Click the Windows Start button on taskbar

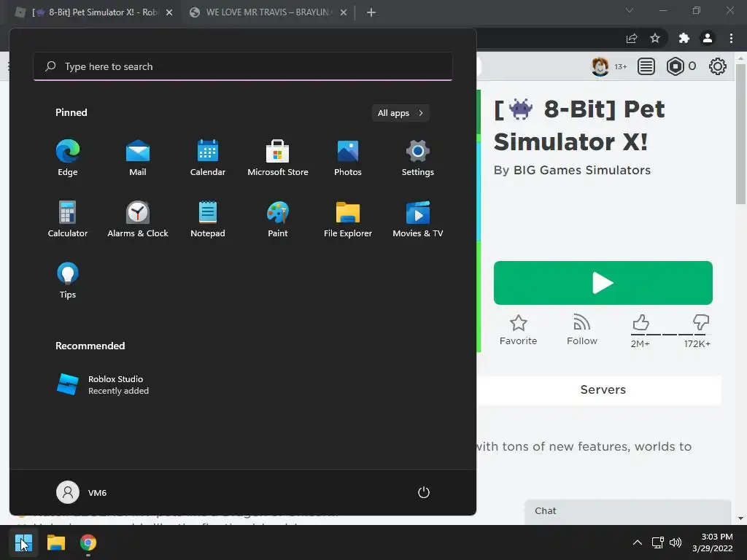click(23, 542)
